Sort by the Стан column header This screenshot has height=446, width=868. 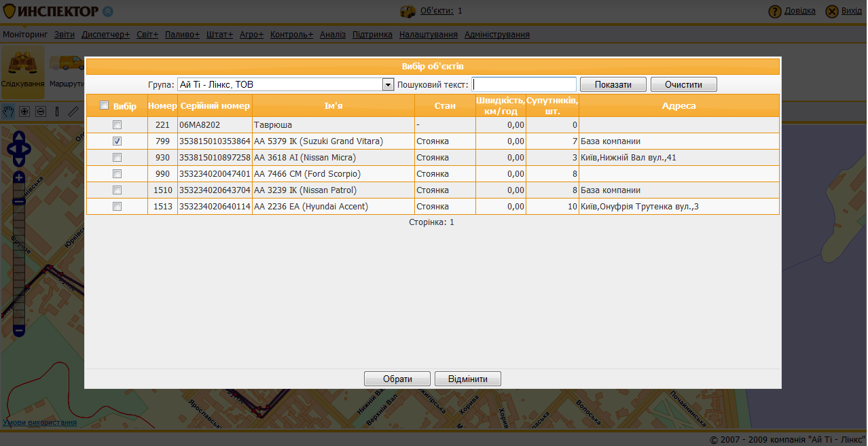445,105
